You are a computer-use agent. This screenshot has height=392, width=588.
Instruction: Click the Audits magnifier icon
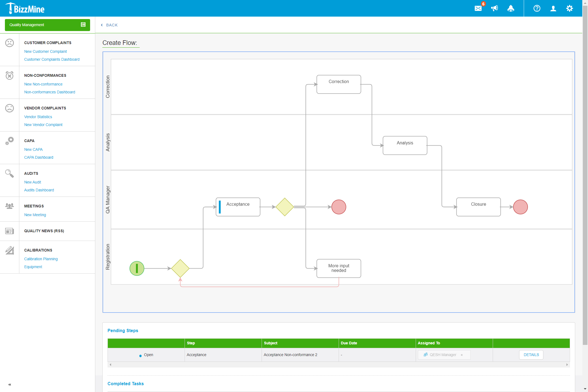(x=10, y=173)
